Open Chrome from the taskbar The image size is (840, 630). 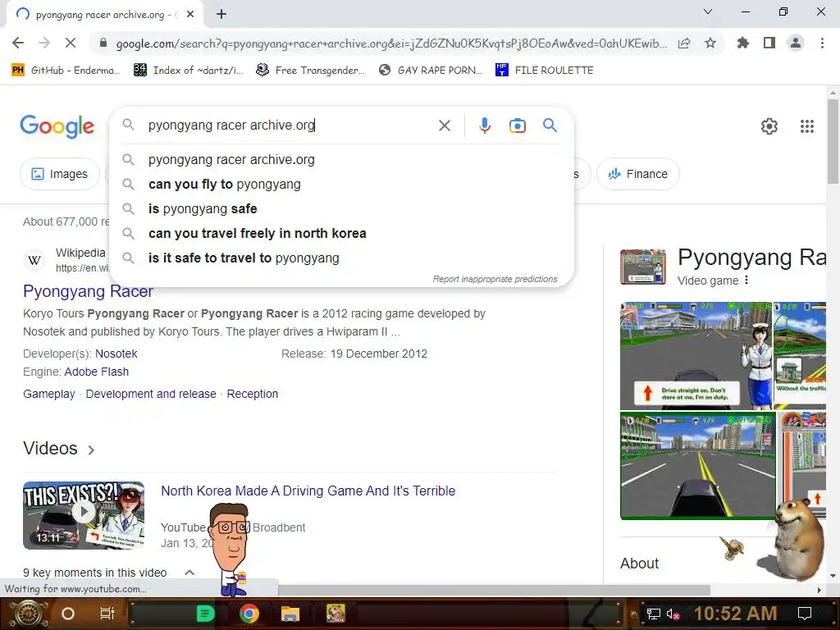click(x=249, y=614)
